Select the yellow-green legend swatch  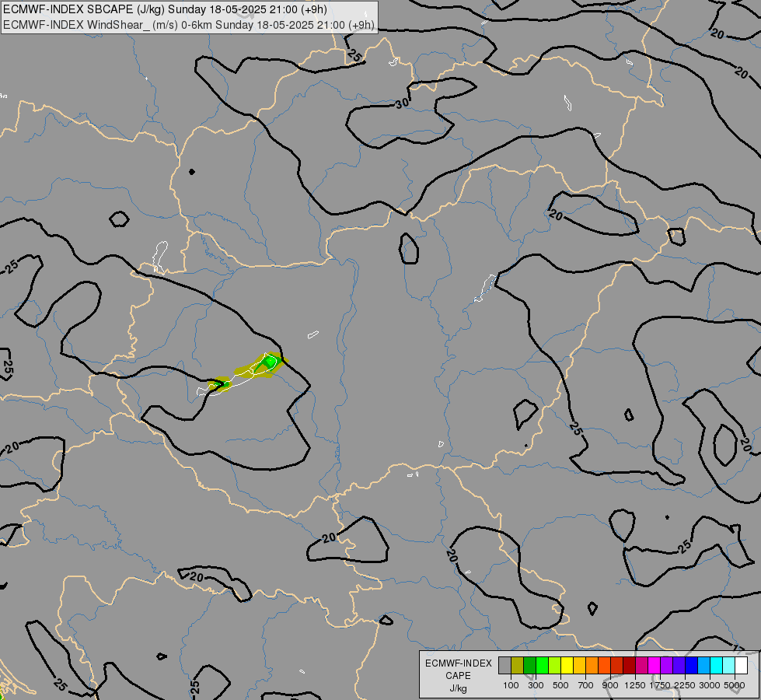click(555, 666)
